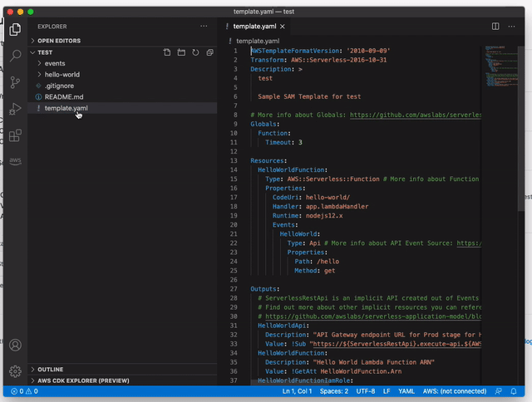Refresh the explorer file tree
The image size is (532, 402).
(195, 52)
